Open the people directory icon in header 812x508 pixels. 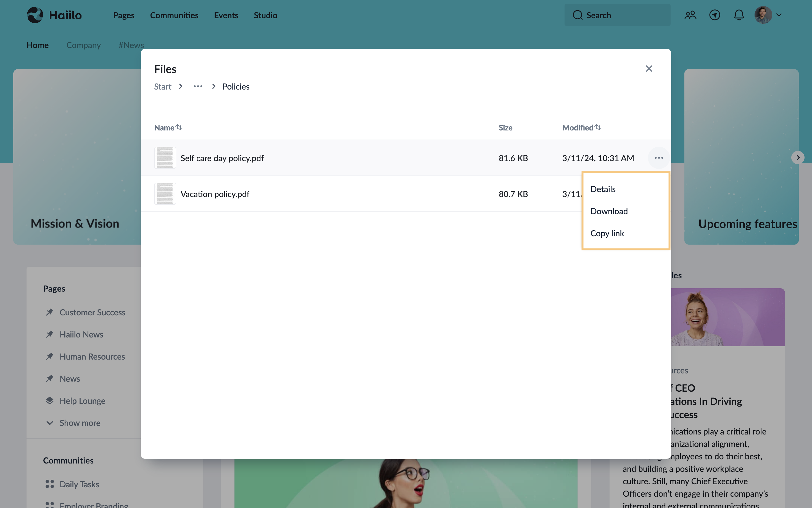[690, 15]
